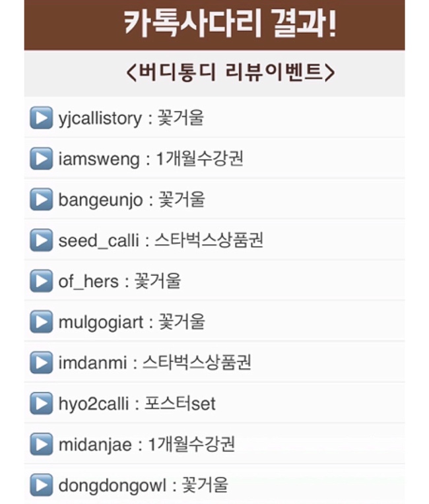Click the play icon beside yjcallistory

click(x=41, y=117)
